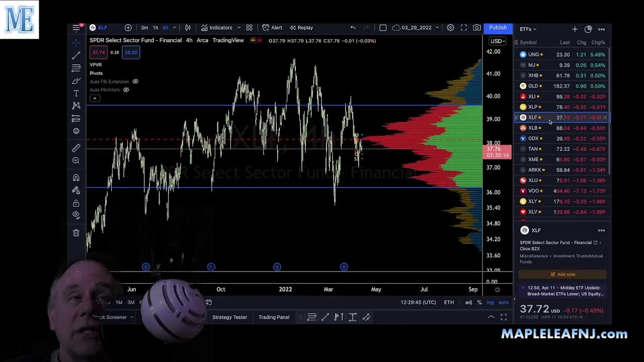
Task: Select UNG in the watchlist
Action: (x=562, y=54)
